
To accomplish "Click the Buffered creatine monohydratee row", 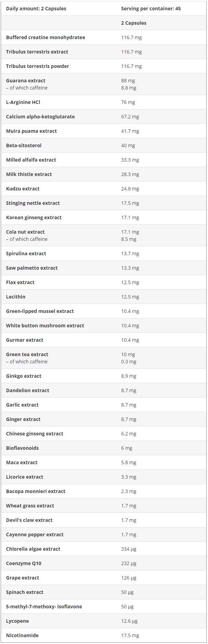I will (x=104, y=37).
